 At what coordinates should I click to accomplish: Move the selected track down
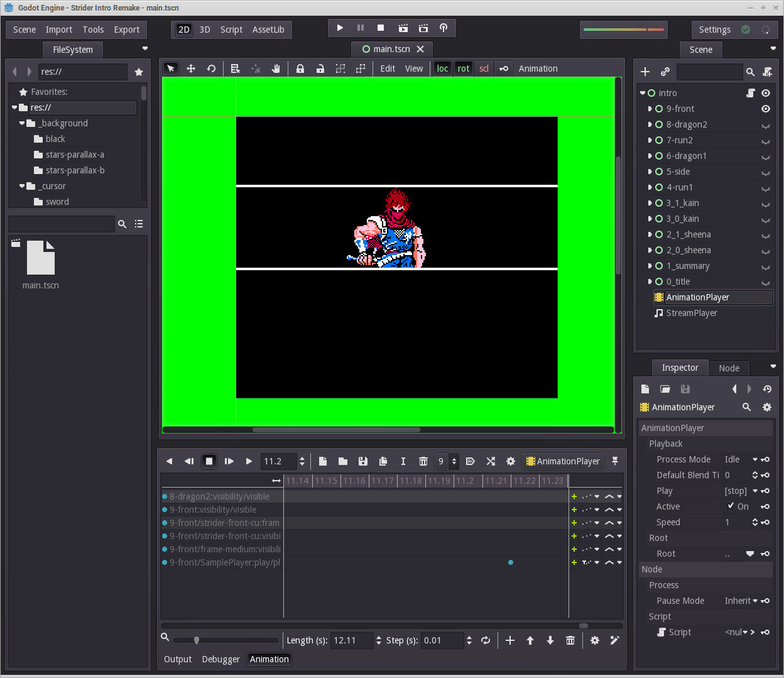coord(550,640)
